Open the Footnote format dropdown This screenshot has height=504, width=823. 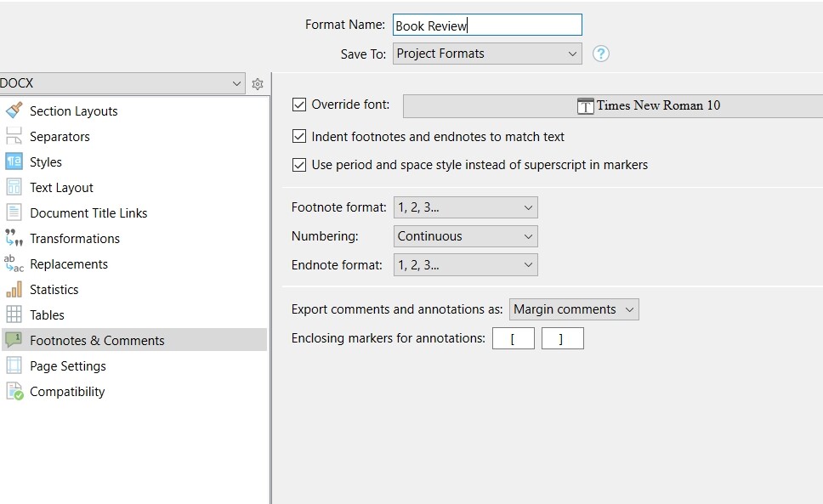pos(465,207)
